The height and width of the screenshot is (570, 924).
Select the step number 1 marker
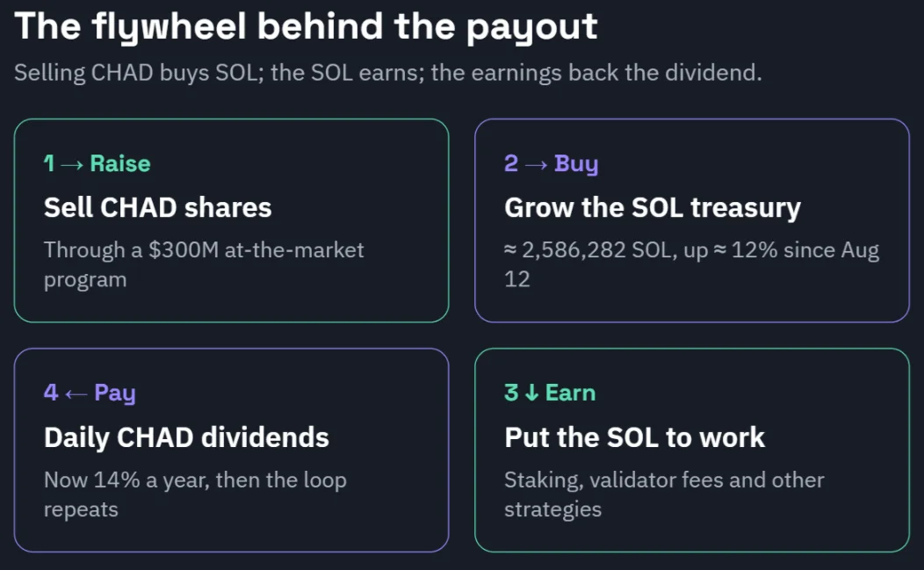[x=49, y=163]
